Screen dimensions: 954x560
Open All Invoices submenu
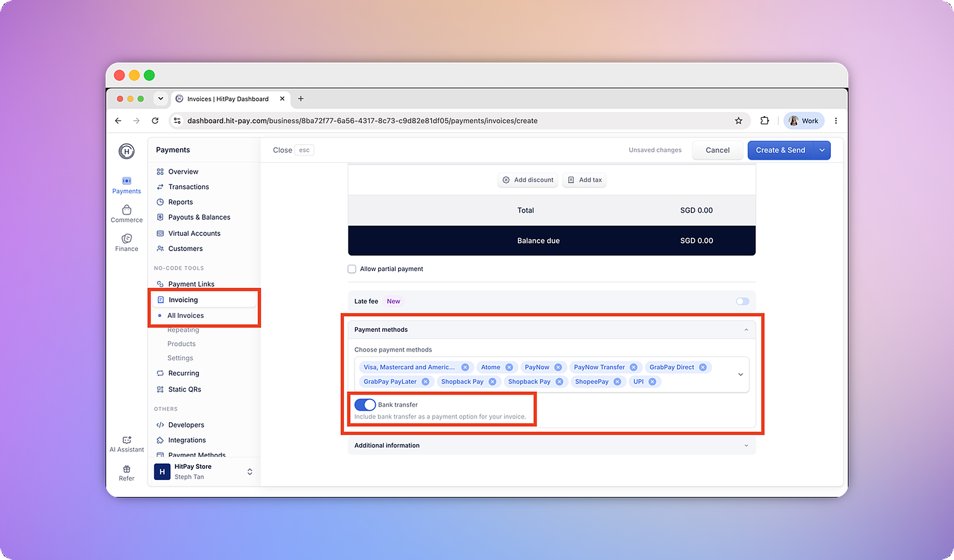point(185,315)
